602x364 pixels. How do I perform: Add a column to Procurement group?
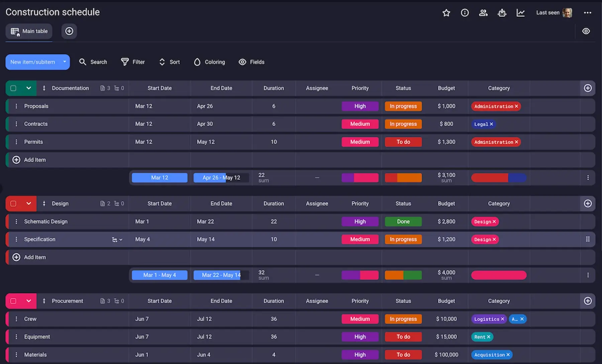pyautogui.click(x=588, y=301)
